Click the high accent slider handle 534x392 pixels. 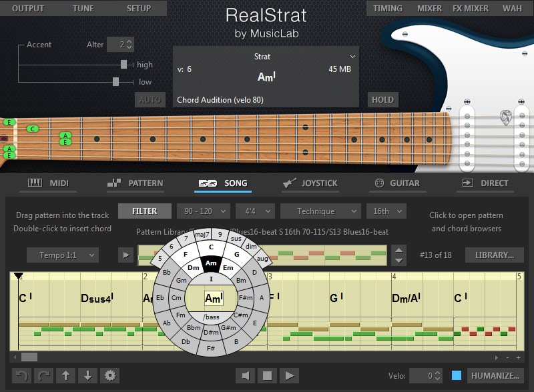tap(123, 64)
